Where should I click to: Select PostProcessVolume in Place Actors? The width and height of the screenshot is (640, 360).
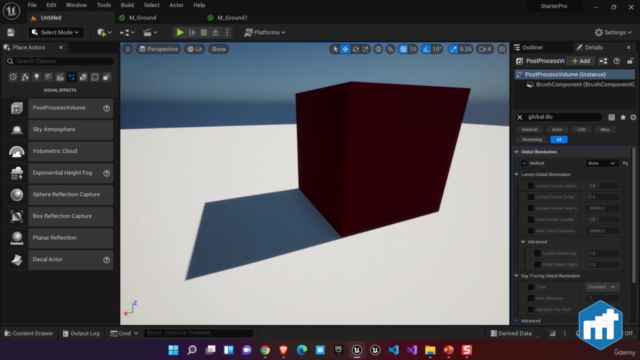coord(59,108)
